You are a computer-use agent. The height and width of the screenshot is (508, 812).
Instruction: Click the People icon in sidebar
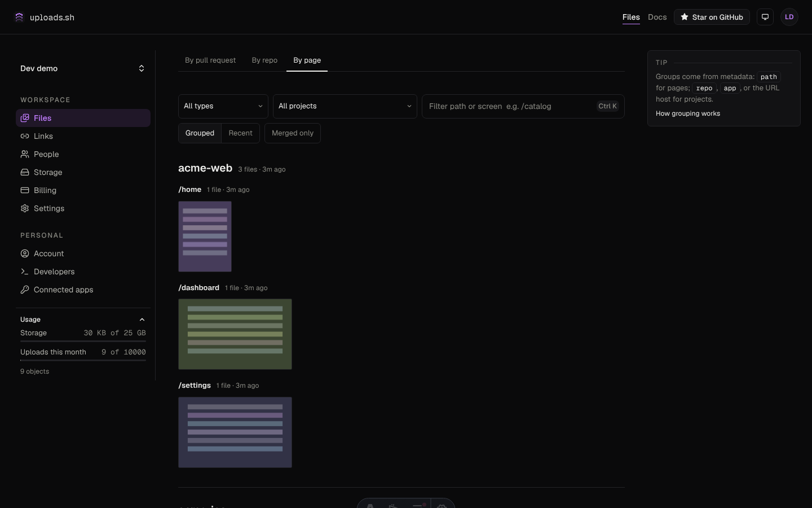click(x=25, y=154)
